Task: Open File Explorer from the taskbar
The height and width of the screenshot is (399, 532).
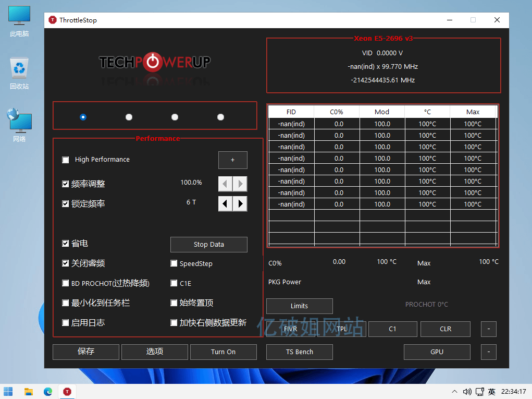Action: 28,391
